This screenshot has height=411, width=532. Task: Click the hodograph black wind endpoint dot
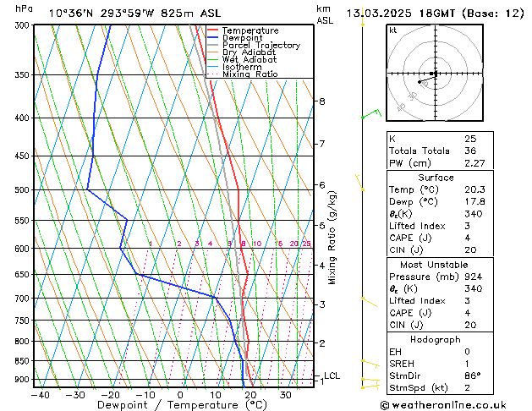[420, 82]
